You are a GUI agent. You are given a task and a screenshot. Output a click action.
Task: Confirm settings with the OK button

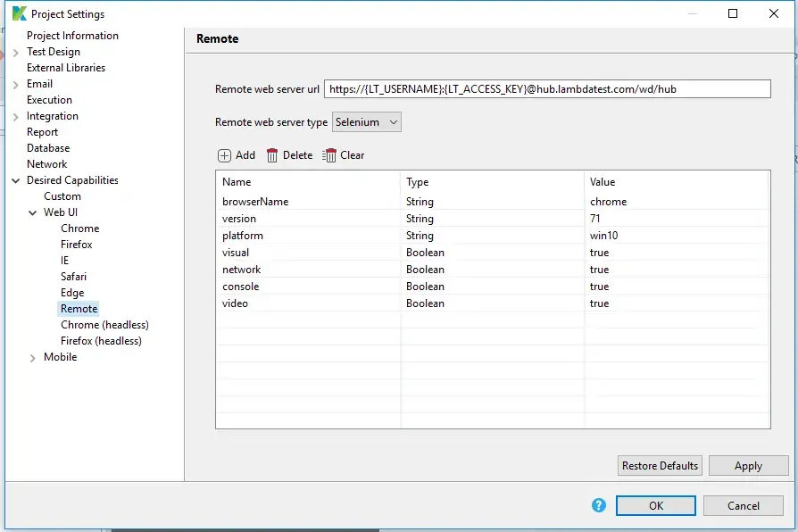tap(655, 505)
